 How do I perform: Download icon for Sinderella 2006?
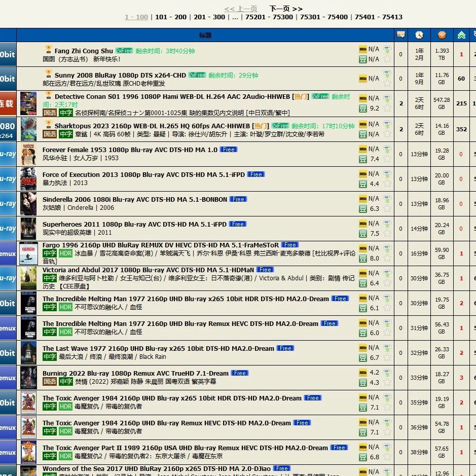pyautogui.click(x=387, y=199)
